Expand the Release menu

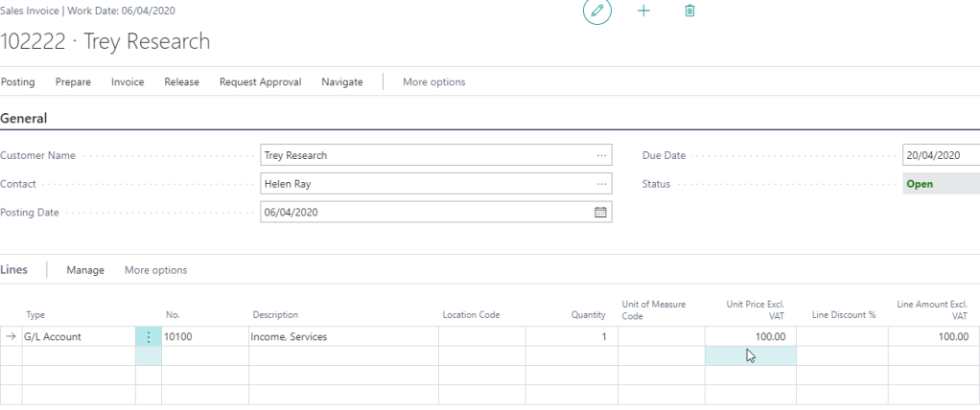point(181,82)
